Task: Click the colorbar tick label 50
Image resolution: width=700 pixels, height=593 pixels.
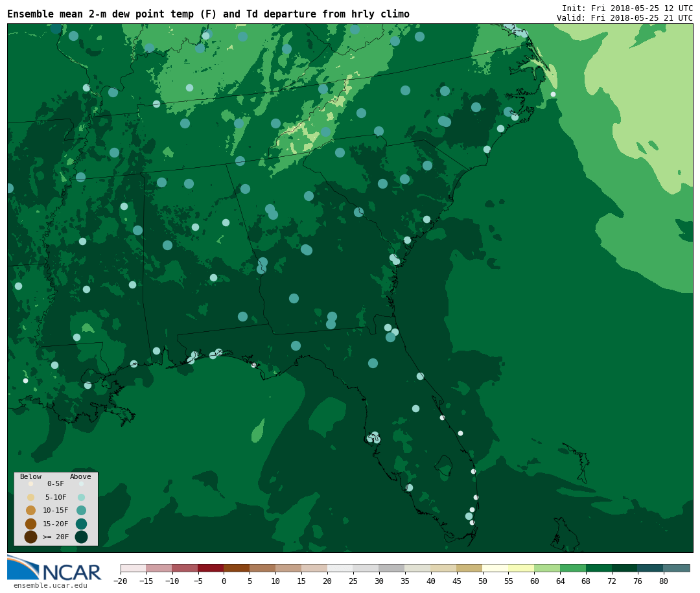Action: (x=483, y=581)
